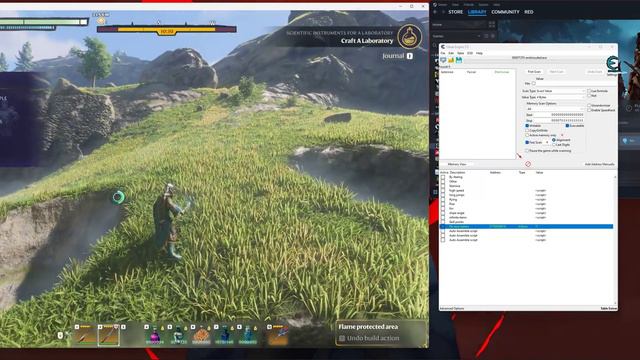This screenshot has width=640, height=360.
Task: Select the Alignment radio button
Action: coord(554,140)
